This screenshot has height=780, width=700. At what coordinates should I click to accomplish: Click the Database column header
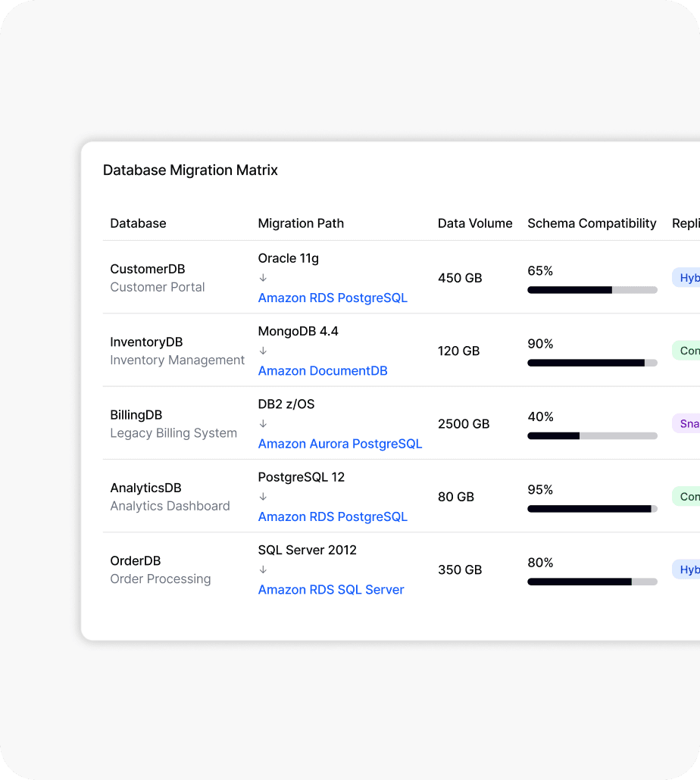coord(139,223)
